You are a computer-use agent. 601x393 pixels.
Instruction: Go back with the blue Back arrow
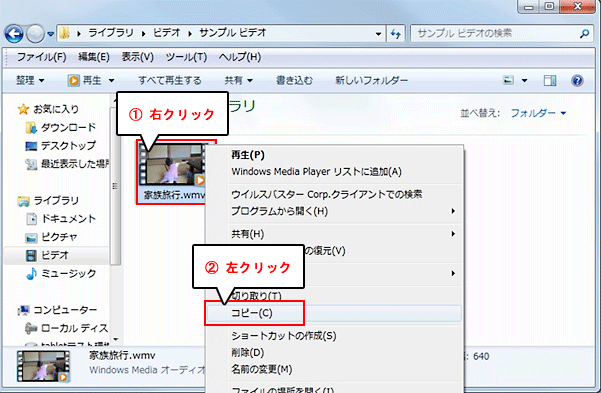tap(14, 34)
